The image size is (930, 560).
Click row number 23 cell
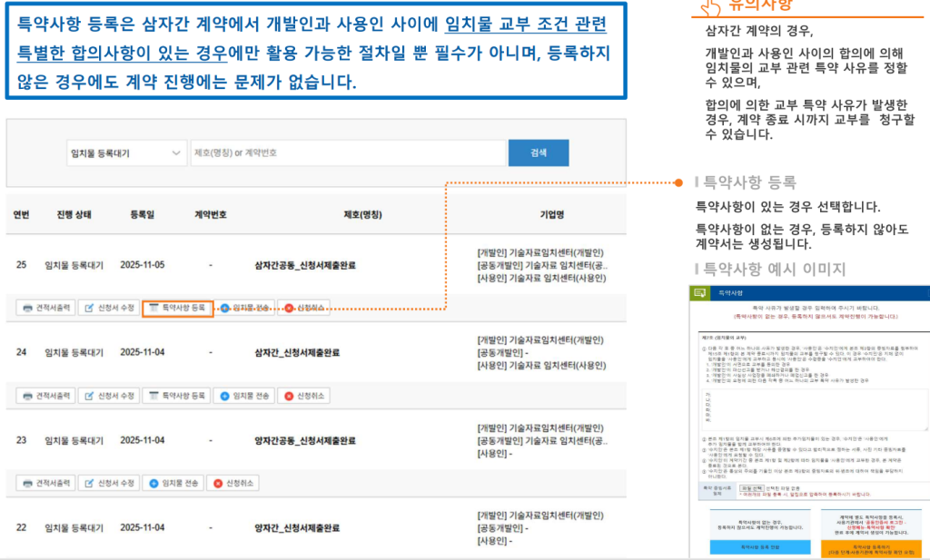click(22, 440)
